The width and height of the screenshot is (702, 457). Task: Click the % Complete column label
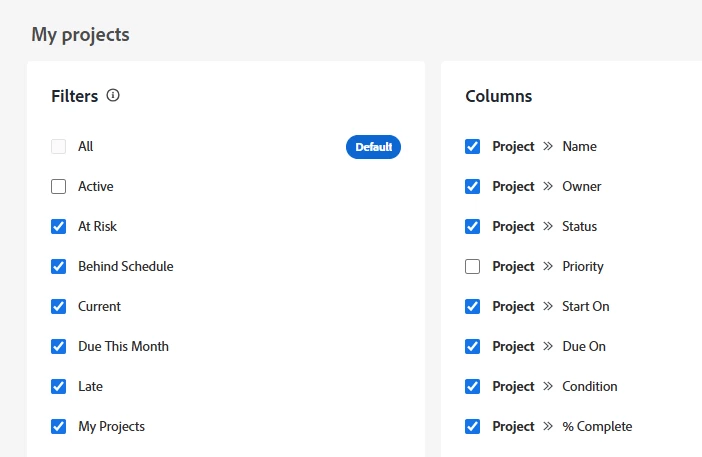pos(597,427)
